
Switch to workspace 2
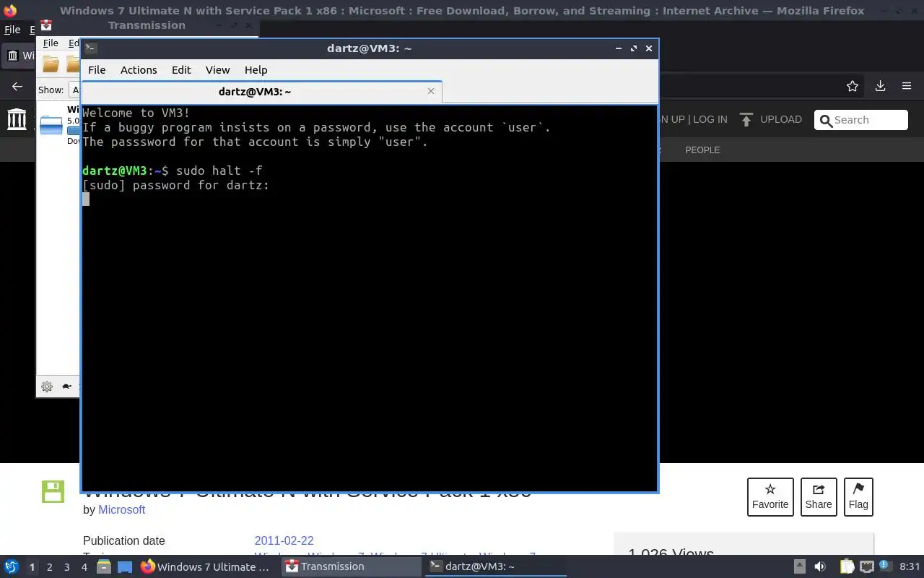tap(49, 567)
